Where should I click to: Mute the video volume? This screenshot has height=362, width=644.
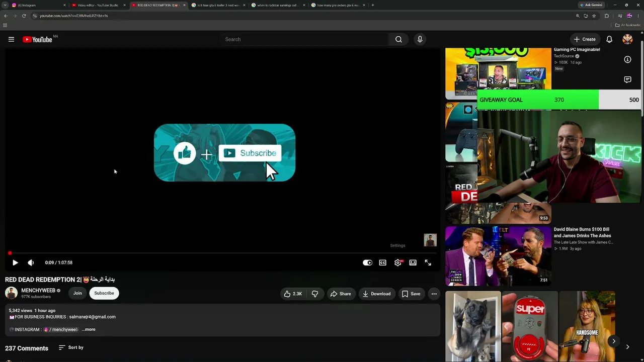pos(31,262)
